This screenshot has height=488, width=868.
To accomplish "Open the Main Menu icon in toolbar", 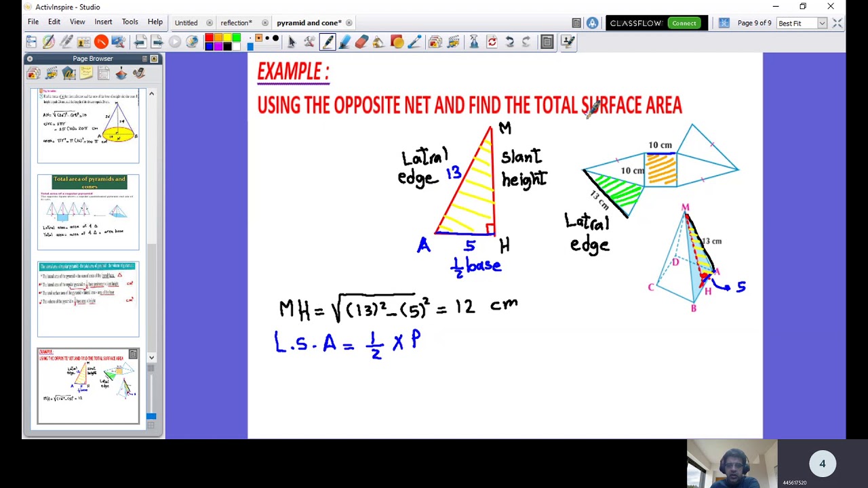I will pyautogui.click(x=31, y=42).
